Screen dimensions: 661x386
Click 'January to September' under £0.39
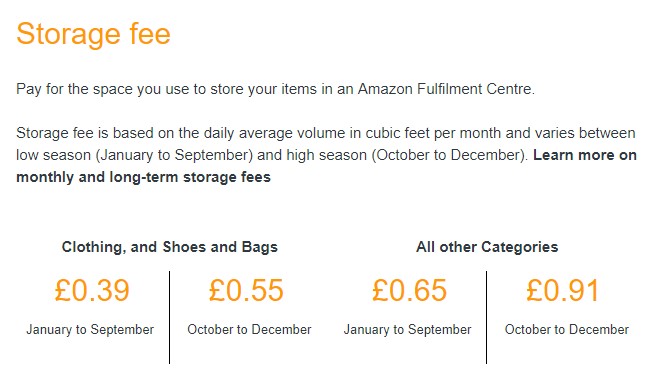click(x=90, y=330)
